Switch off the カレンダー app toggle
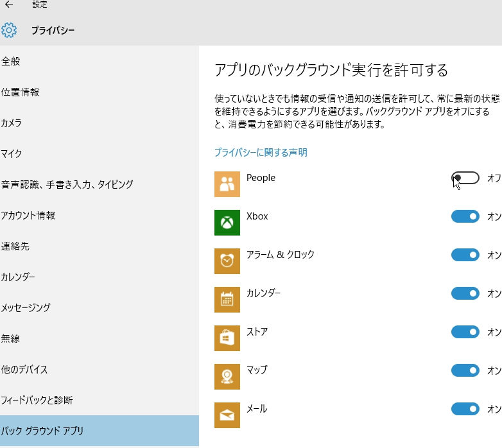This screenshot has height=448, width=502. point(465,293)
